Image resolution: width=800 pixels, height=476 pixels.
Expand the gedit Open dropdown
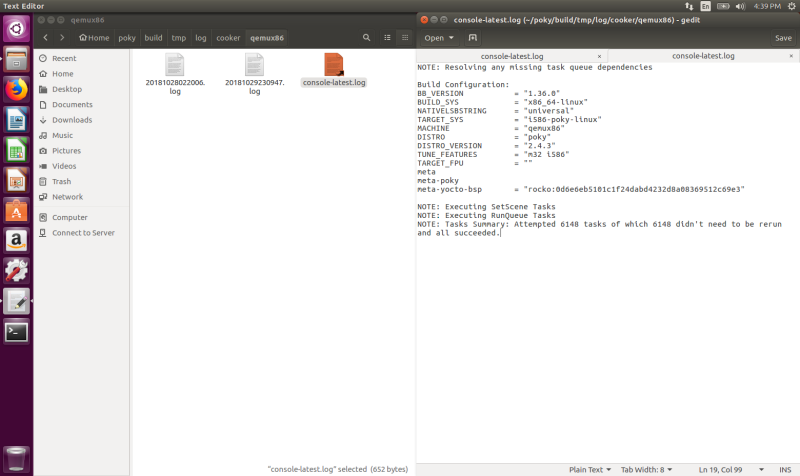click(439, 38)
